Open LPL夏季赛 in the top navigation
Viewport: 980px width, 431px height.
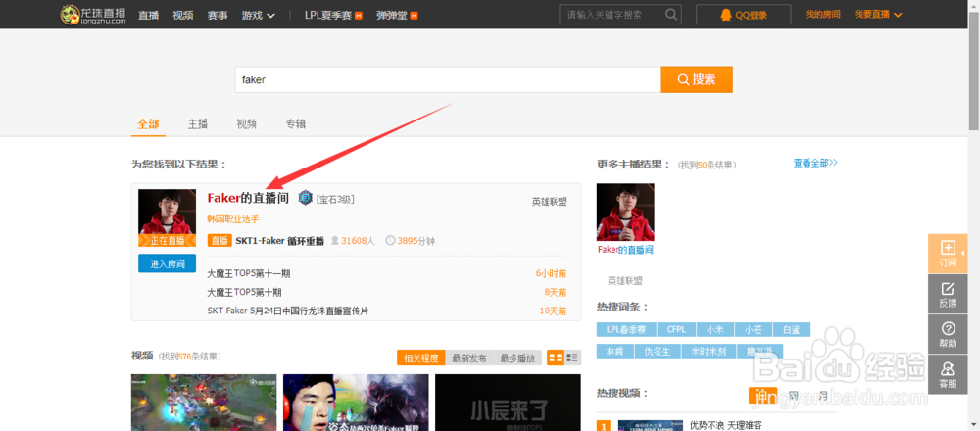pyautogui.click(x=328, y=15)
